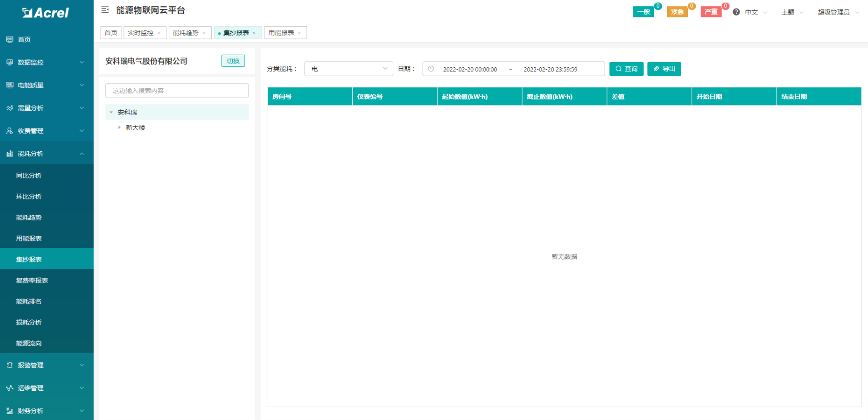Collapse the 安科瑞 tree node
Viewport: 868px width, 420px height.
click(x=111, y=112)
